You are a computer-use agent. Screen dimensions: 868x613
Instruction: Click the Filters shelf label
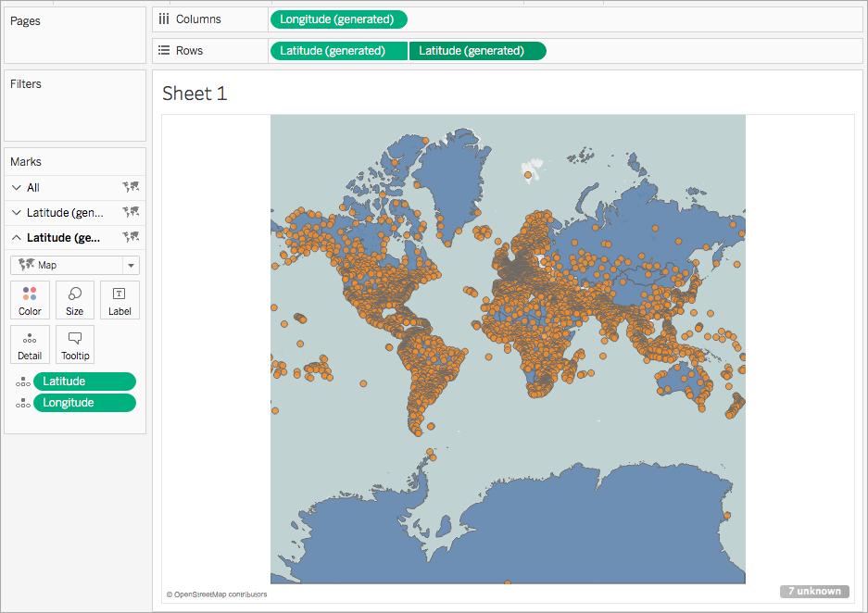25,83
